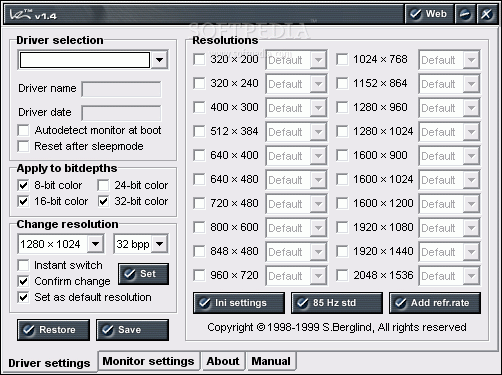The height and width of the screenshot is (375, 502).
Task: Tick the 1920 × 1440 checkbox
Action: (x=342, y=252)
